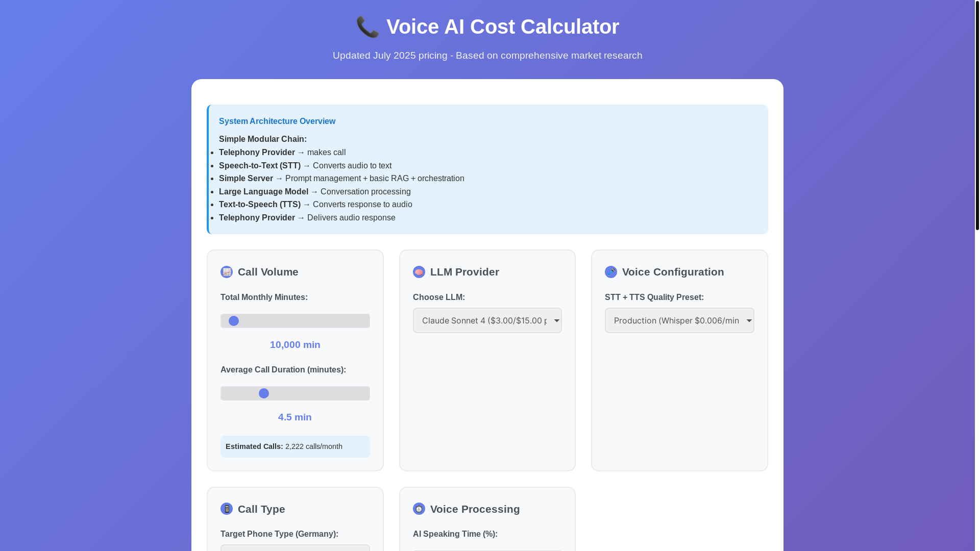980x551 pixels.
Task: Click "Target Phone Type (Germany):" label
Action: click(279, 534)
